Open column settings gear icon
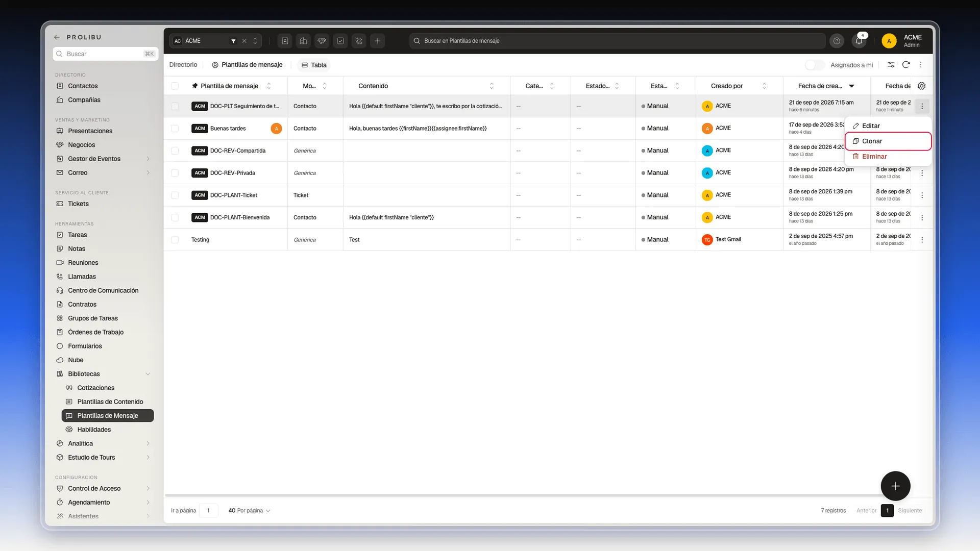980x551 pixels. (922, 86)
